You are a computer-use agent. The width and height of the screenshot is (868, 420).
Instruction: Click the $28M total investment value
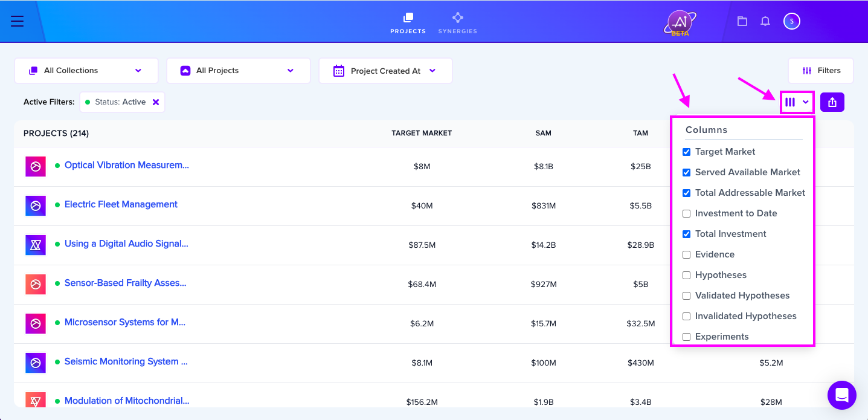pos(771,402)
